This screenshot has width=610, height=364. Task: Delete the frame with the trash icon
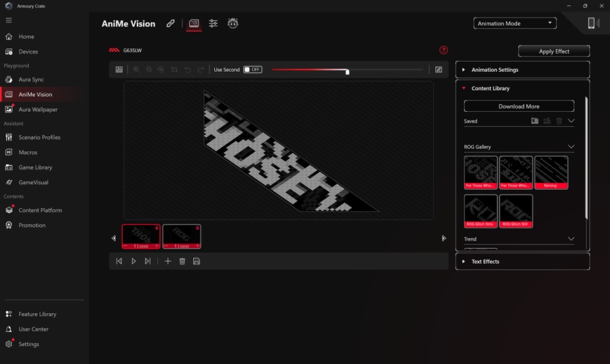(182, 261)
